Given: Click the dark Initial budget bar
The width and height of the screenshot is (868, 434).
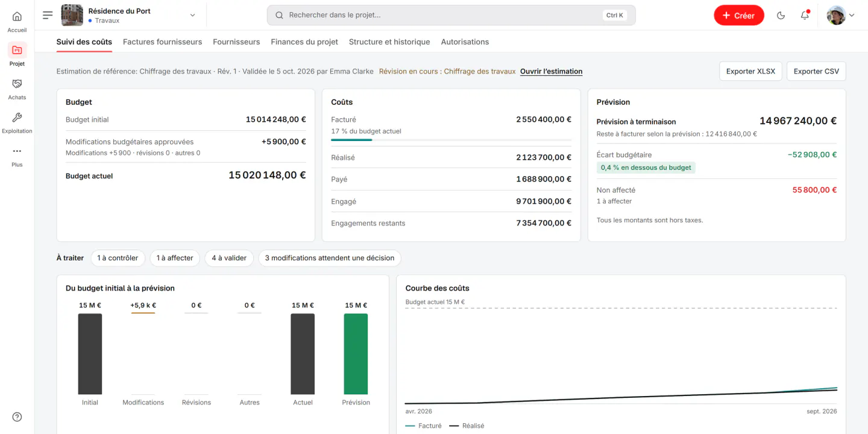Looking at the screenshot, I should (x=90, y=354).
